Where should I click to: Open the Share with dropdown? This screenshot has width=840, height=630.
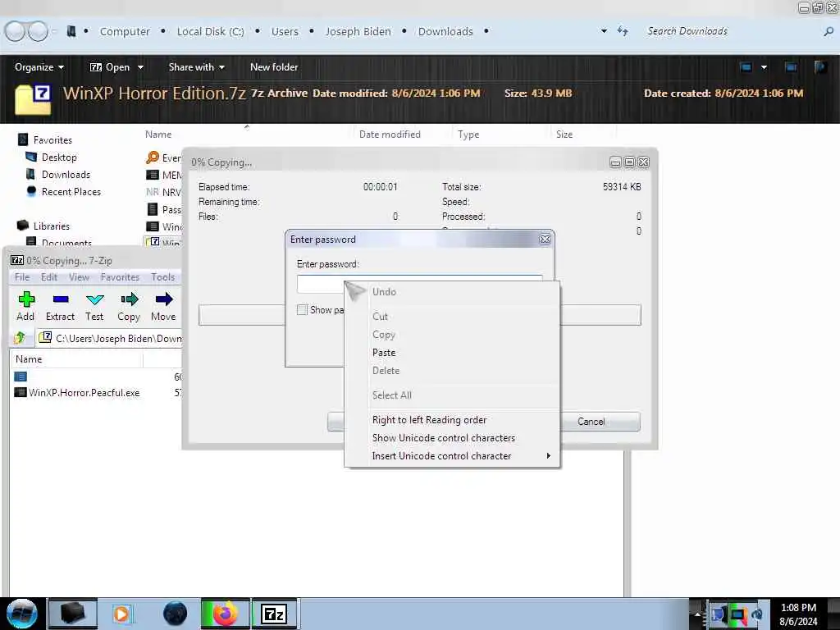196,67
